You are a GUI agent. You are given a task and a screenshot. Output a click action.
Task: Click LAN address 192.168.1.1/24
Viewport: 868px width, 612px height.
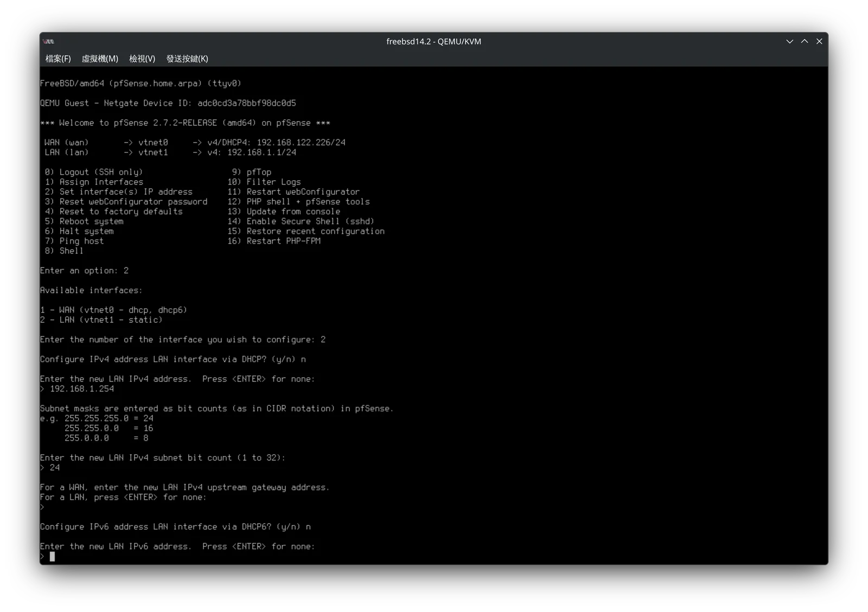(x=261, y=152)
